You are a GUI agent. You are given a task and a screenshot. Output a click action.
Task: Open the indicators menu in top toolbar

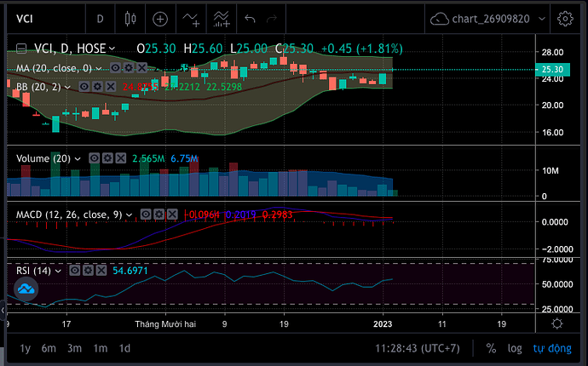click(192, 18)
